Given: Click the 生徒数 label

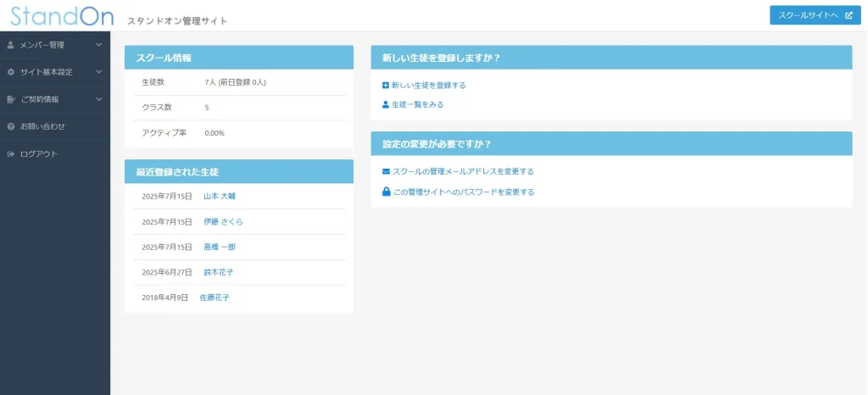Looking at the screenshot, I should 153,82.
